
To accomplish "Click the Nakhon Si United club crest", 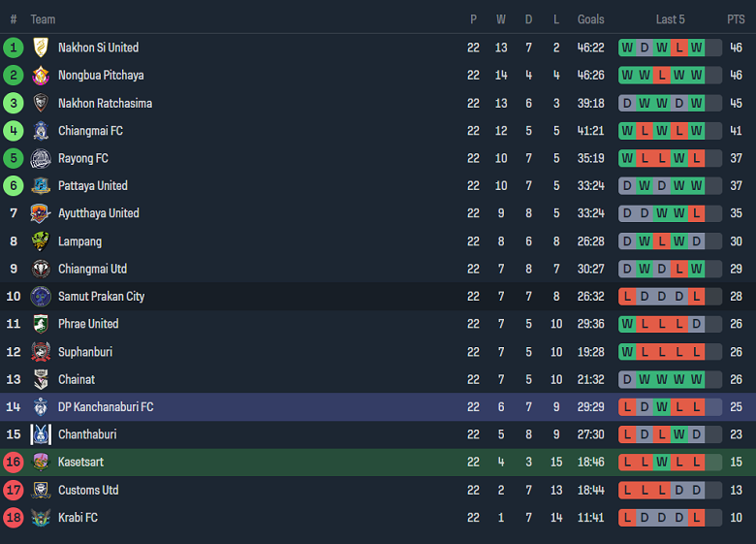I will (41, 48).
